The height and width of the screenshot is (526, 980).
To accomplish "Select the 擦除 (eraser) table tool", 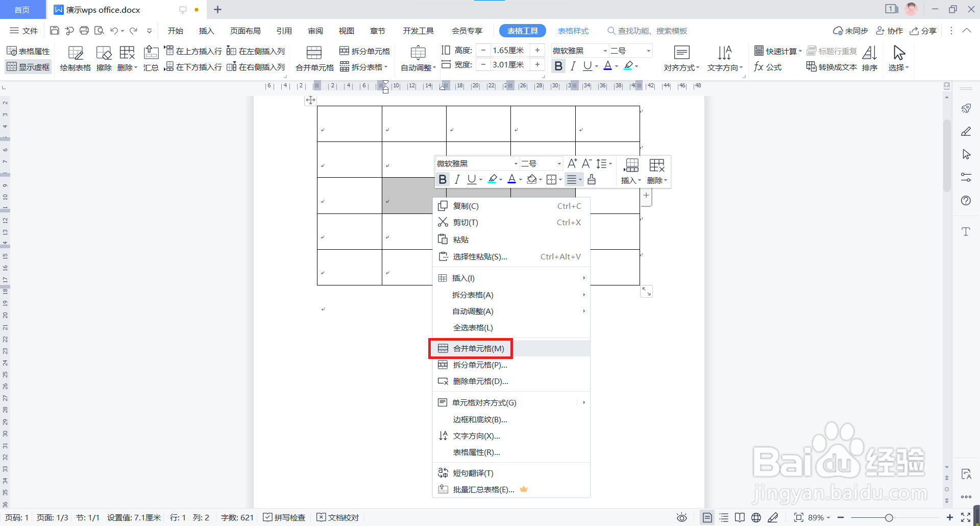I will 104,58.
